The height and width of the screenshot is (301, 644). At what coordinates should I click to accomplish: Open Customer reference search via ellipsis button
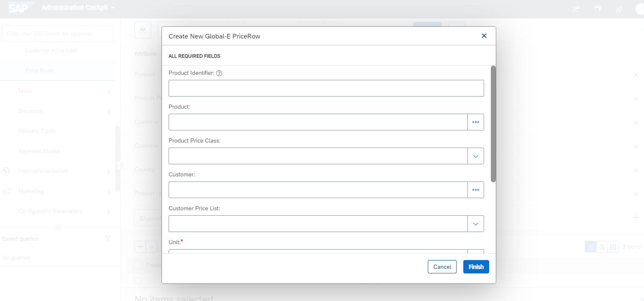coord(476,190)
